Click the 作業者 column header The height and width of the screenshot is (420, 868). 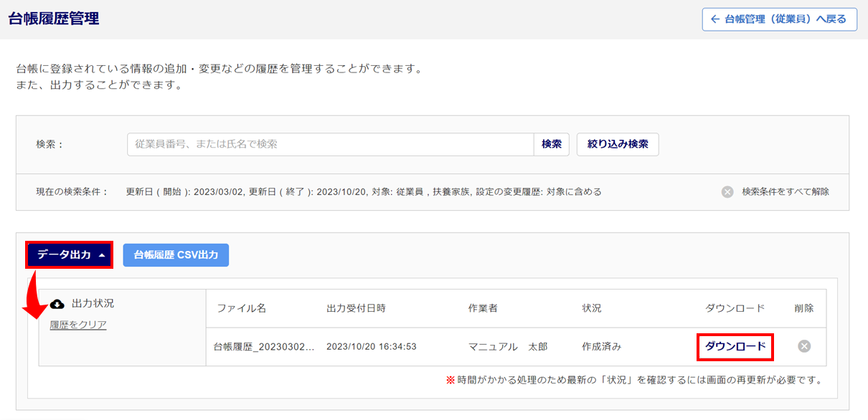(x=483, y=308)
